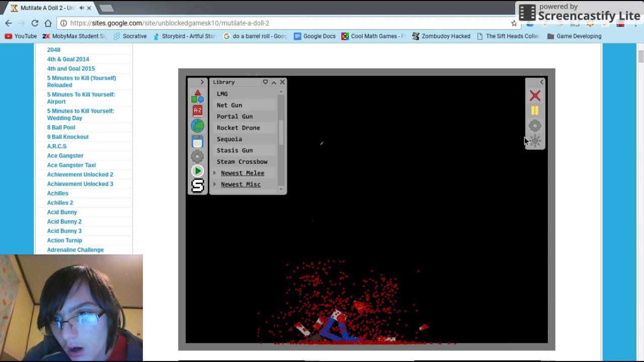Click the floppy disk save icon

click(x=197, y=141)
